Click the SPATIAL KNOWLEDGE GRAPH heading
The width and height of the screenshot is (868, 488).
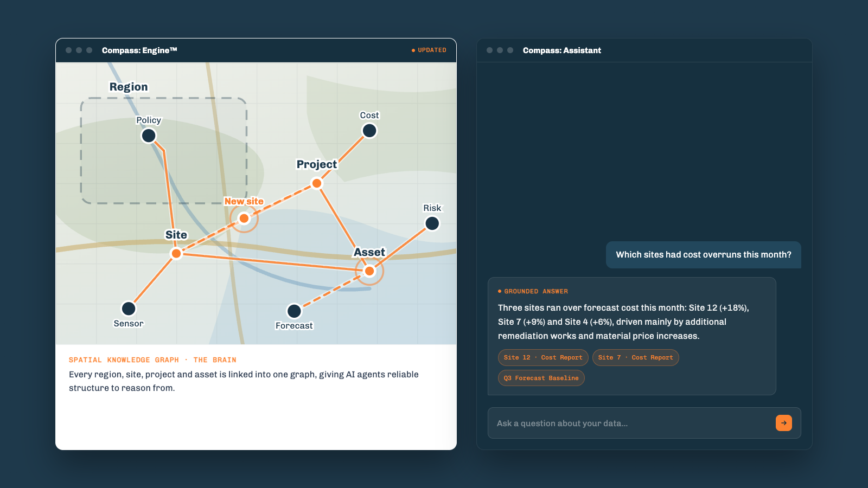(x=152, y=360)
